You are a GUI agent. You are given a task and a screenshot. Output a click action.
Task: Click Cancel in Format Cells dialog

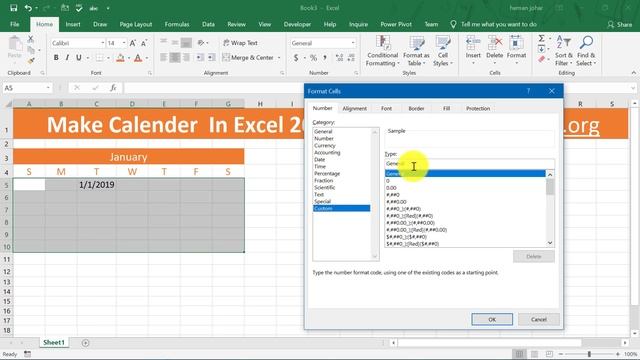[538, 320]
